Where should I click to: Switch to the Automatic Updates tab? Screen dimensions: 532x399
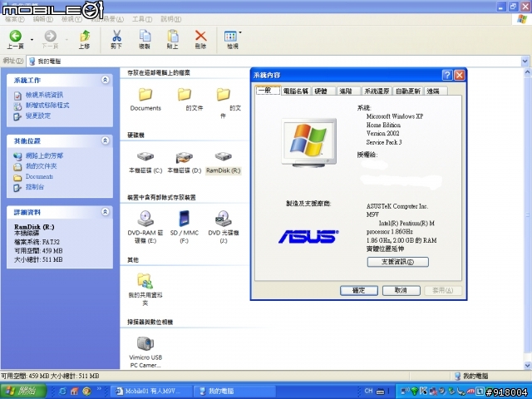[x=408, y=91]
